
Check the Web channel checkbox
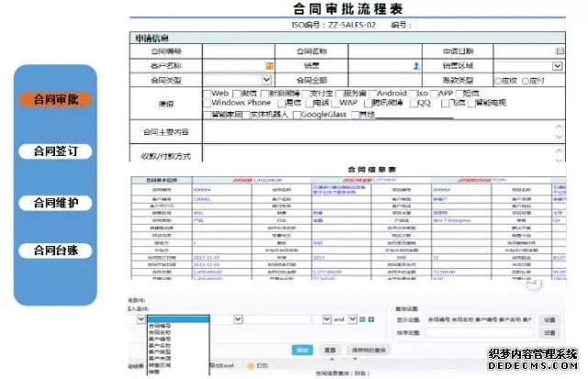pos(207,94)
